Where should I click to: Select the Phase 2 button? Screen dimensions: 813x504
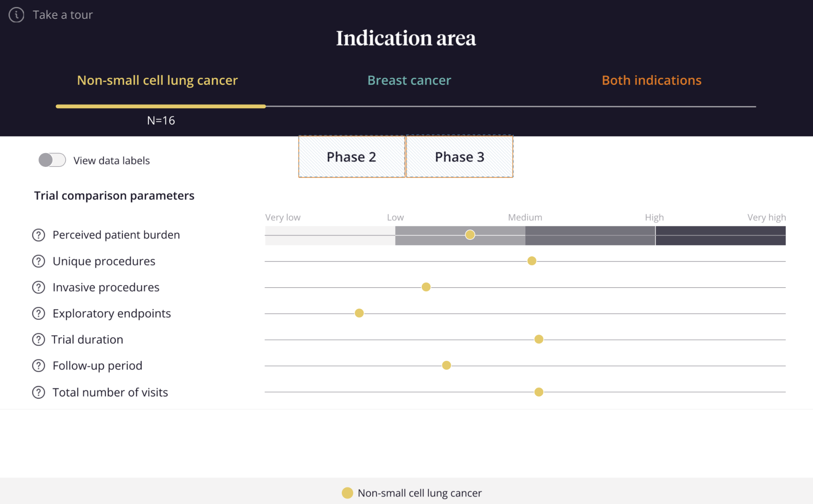click(351, 157)
